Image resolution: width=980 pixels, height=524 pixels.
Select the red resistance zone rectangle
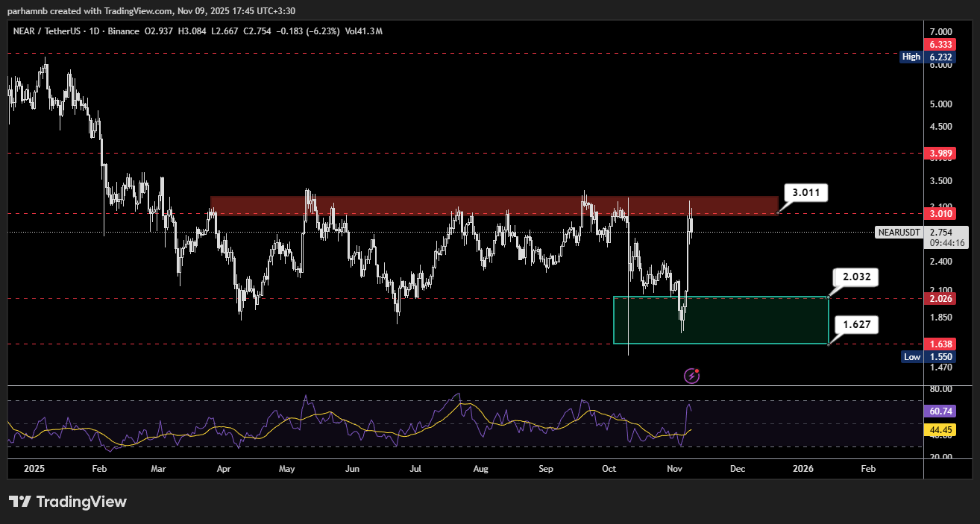coord(492,205)
